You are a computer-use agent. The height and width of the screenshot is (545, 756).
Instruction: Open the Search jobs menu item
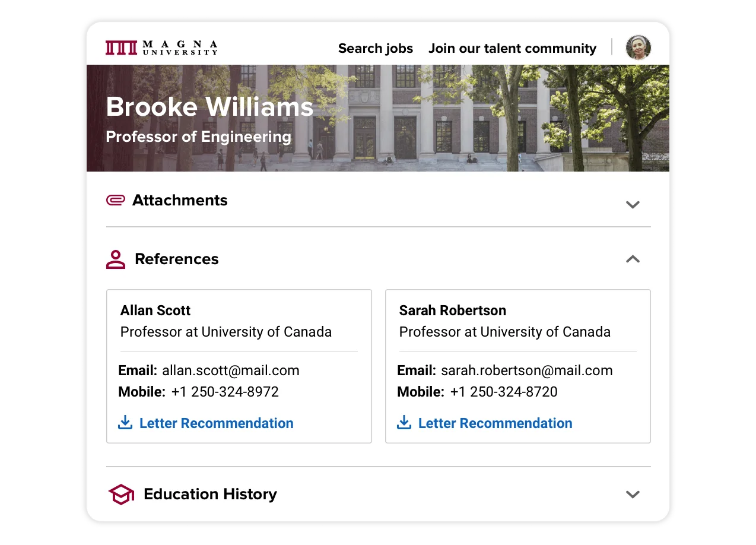(x=375, y=48)
